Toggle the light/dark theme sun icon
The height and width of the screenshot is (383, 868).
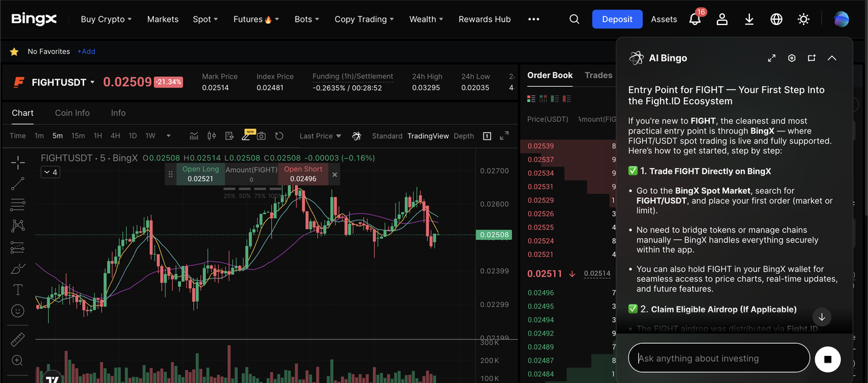coord(804,19)
